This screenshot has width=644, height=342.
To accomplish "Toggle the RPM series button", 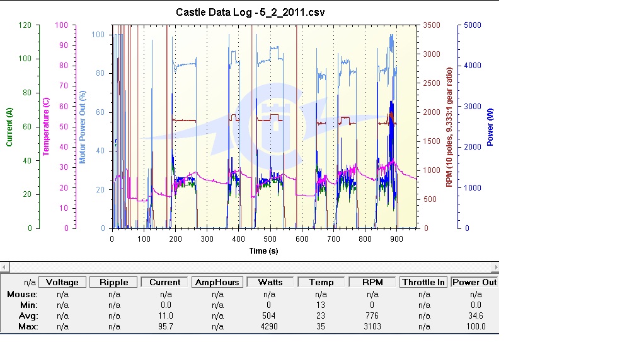I will [372, 283].
